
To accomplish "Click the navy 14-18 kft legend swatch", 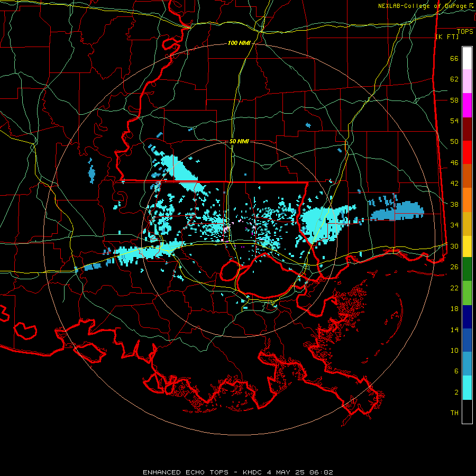I will click(x=467, y=317).
